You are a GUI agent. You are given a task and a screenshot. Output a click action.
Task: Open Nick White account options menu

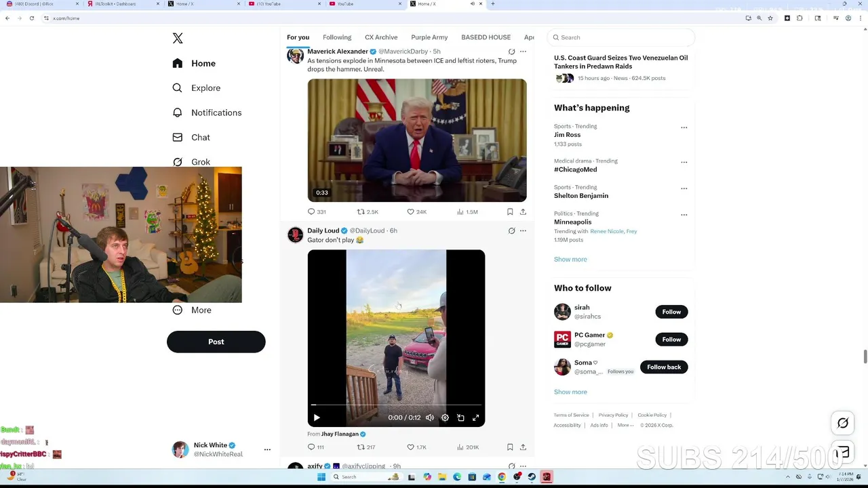click(x=267, y=449)
